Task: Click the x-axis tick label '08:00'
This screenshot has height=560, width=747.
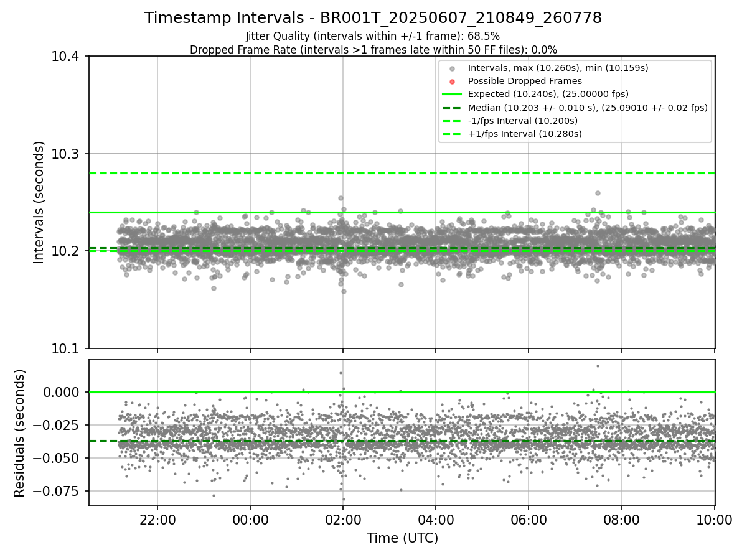Action: click(x=621, y=520)
